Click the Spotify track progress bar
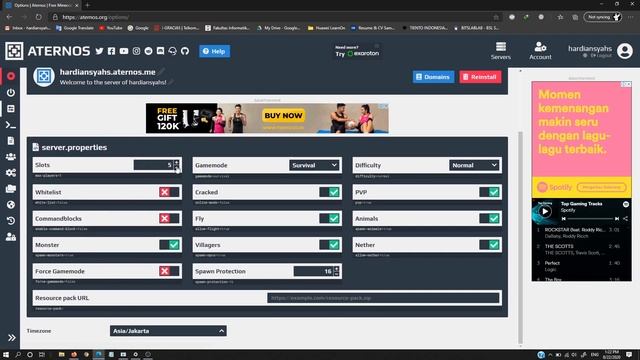The height and width of the screenshot is (360, 640). (590, 219)
